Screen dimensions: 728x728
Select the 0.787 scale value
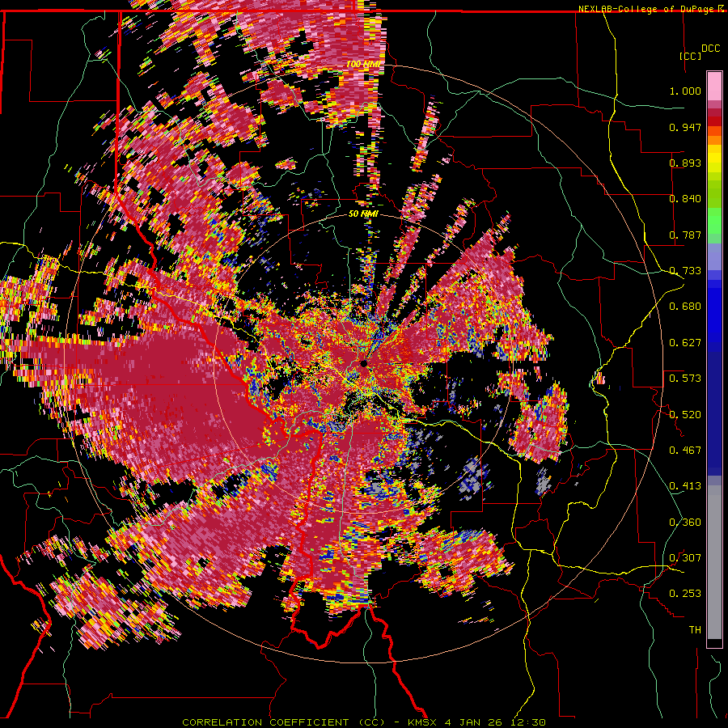(685, 235)
